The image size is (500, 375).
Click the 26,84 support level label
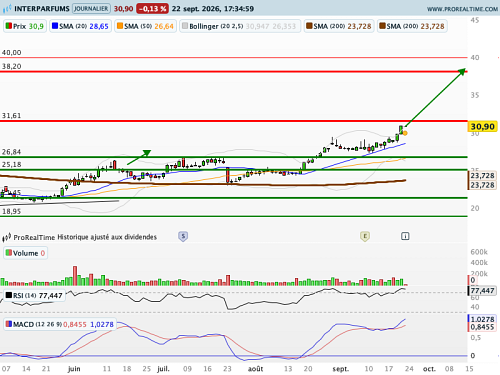coord(11,152)
